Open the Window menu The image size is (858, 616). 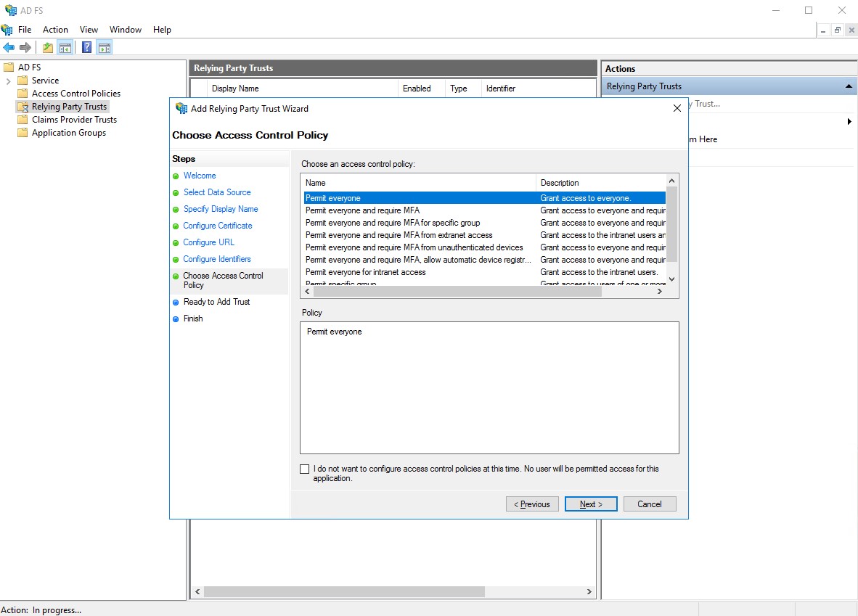(125, 30)
